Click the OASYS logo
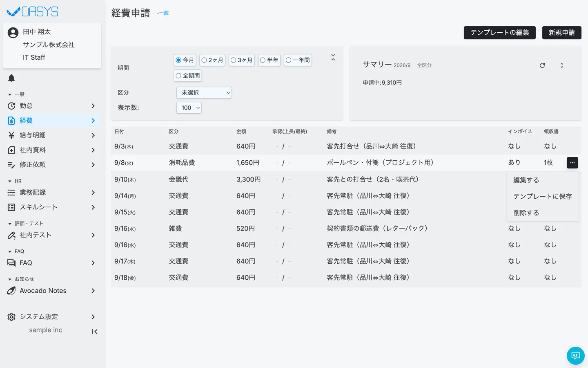 pos(33,12)
